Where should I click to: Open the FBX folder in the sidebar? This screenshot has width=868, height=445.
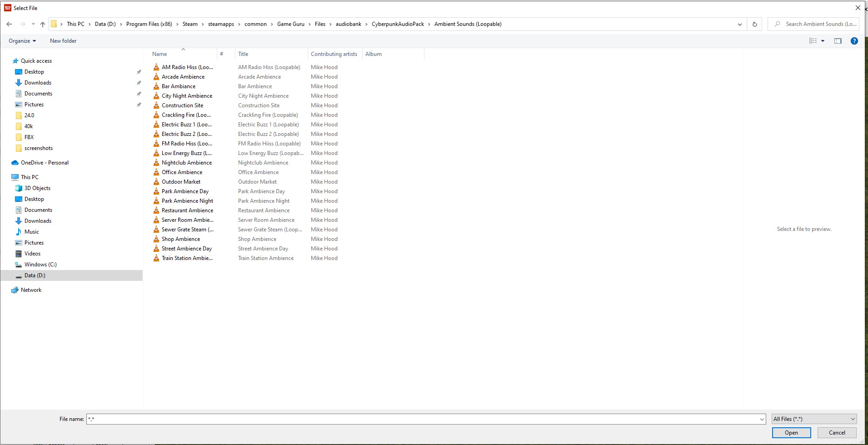(29, 137)
